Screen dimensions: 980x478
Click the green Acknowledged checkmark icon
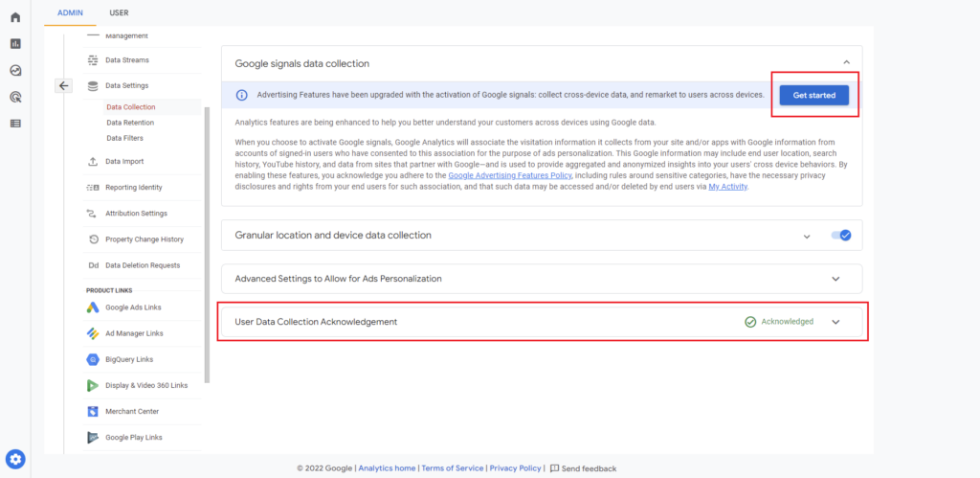click(x=750, y=322)
